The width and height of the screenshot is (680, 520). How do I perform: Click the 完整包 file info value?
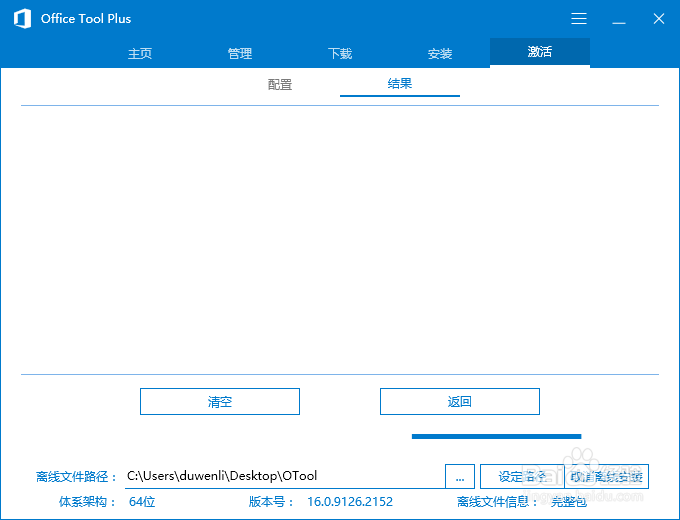point(569,502)
